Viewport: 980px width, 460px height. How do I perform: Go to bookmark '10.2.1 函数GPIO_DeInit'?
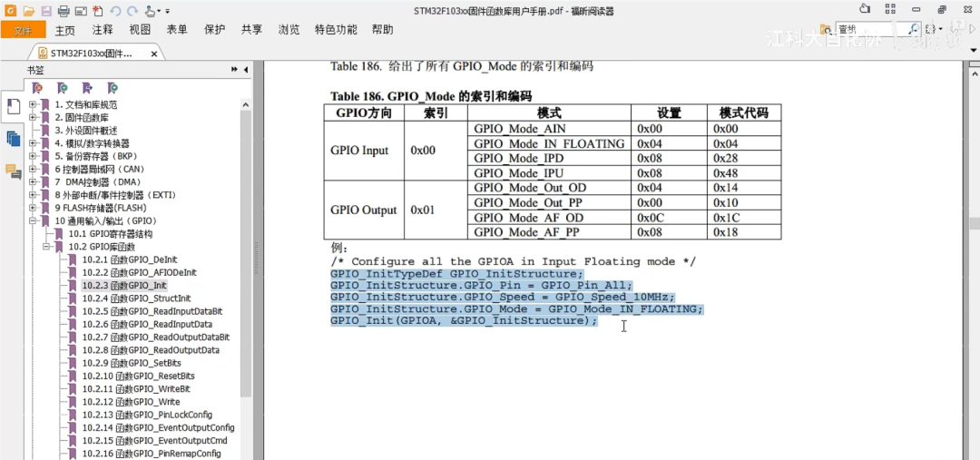(130, 260)
